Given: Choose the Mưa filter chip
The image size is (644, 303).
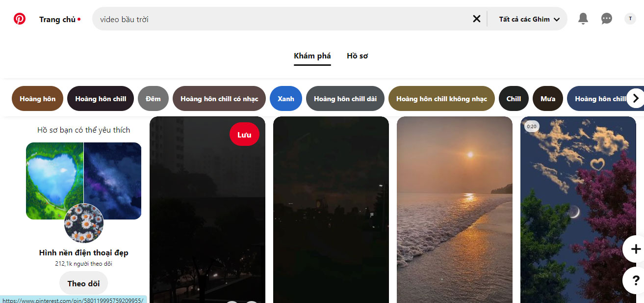Looking at the screenshot, I should (547, 99).
